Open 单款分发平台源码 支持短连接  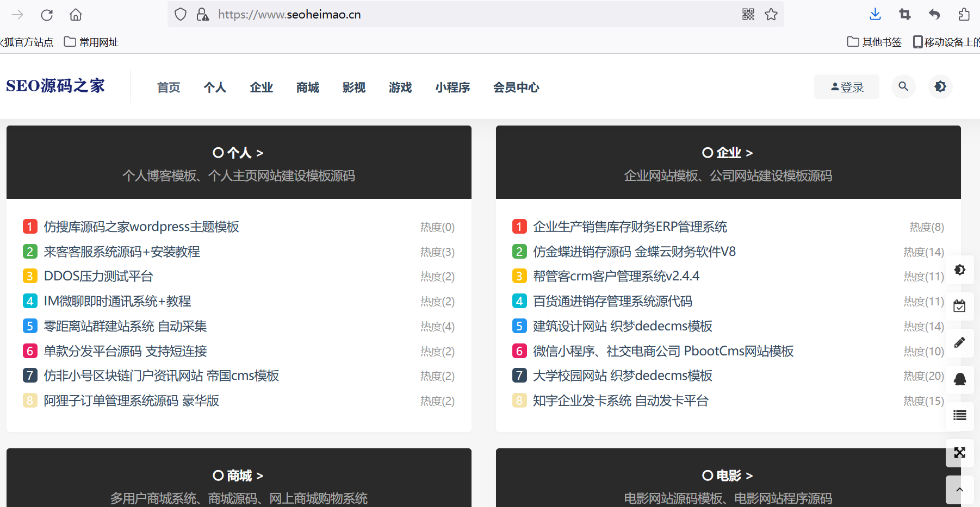[x=125, y=351]
